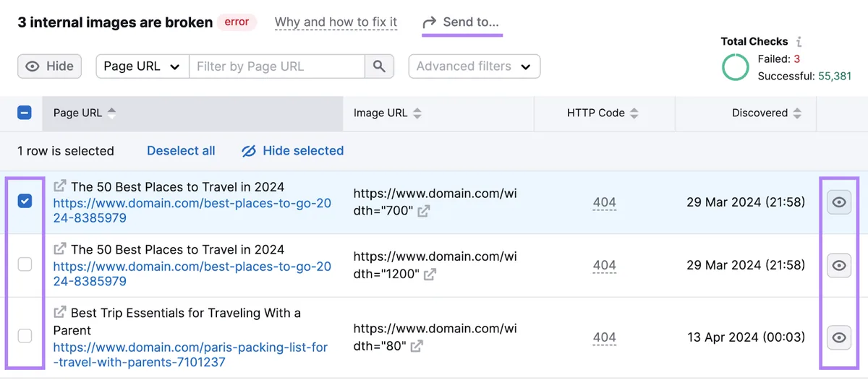This screenshot has height=380, width=868.
Task: Hide the issue row dated 13 Apr 2024
Action: (x=839, y=337)
